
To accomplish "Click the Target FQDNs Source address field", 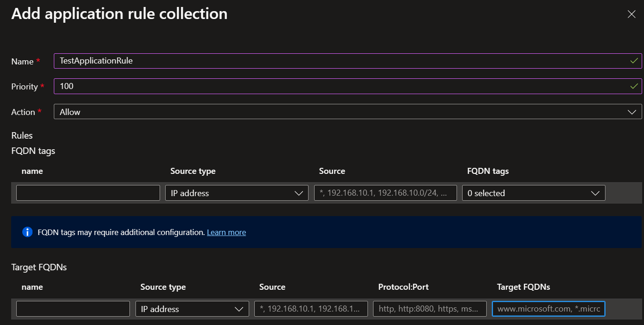I will [311, 309].
